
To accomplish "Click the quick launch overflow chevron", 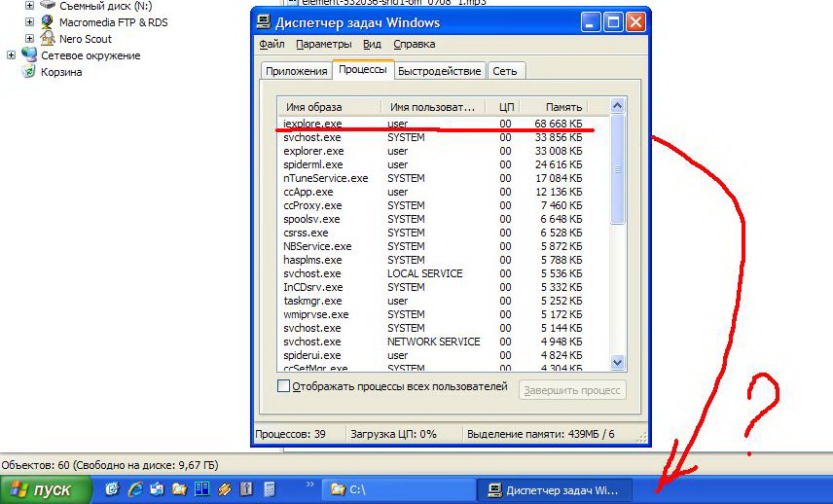I will coord(310,484).
